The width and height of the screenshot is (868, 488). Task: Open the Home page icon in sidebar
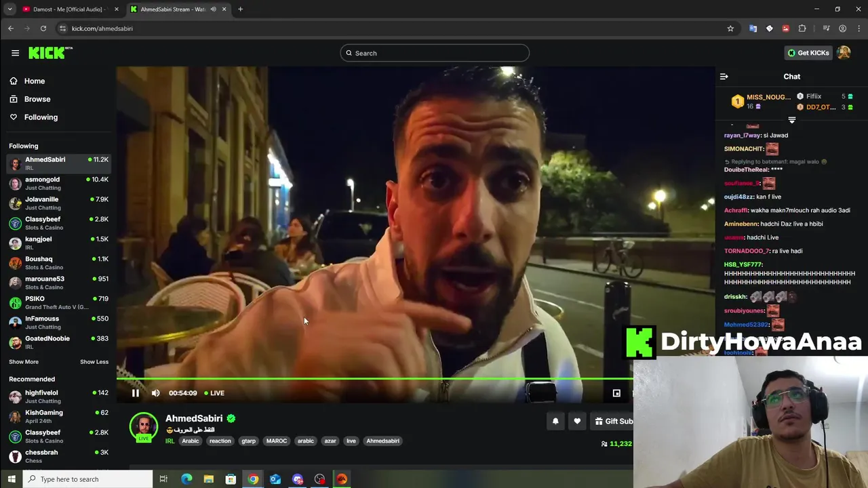(14, 81)
